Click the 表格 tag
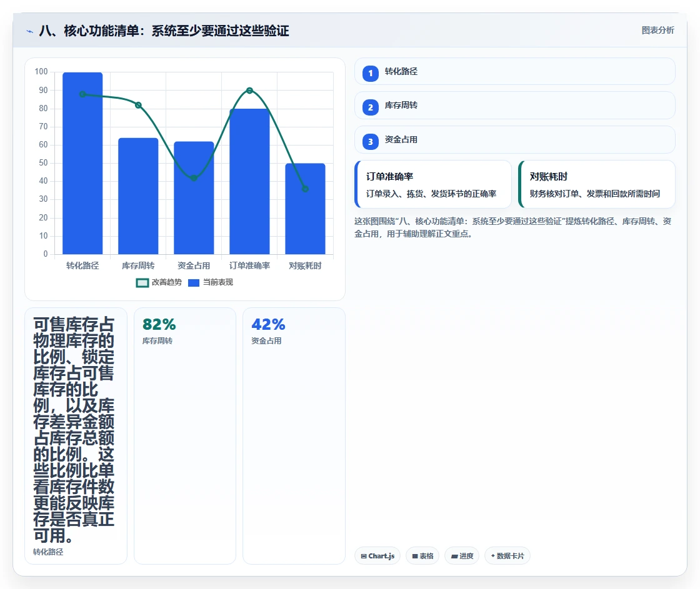The image size is (700, 589). point(422,556)
